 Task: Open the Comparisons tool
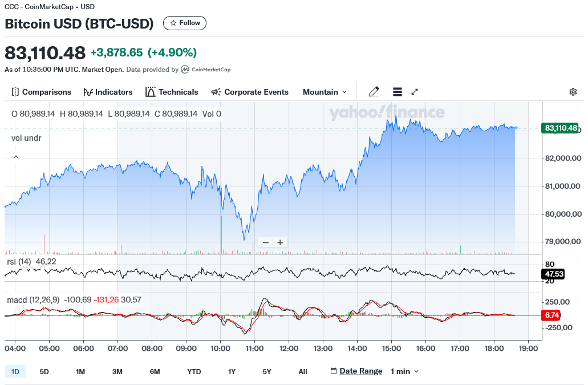point(41,92)
